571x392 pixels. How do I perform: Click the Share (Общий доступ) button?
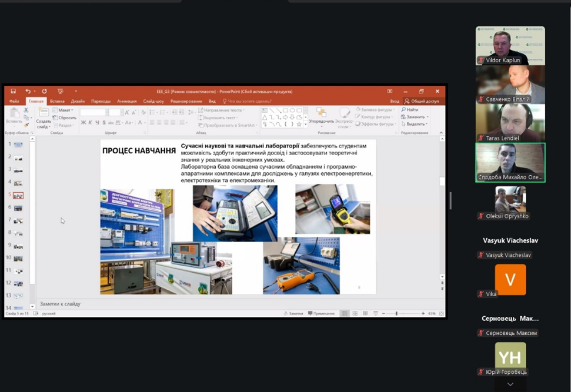click(x=421, y=101)
